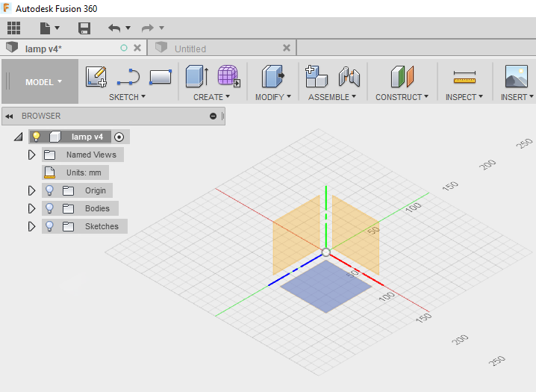Select the Joint tool
Viewport: 536px width, 392px height.
pyautogui.click(x=349, y=76)
